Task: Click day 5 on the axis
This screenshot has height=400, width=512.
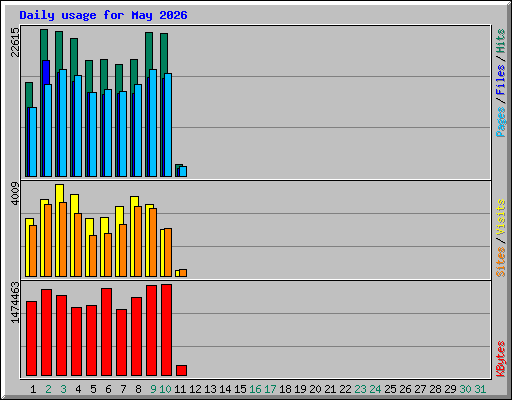Action: (x=93, y=389)
